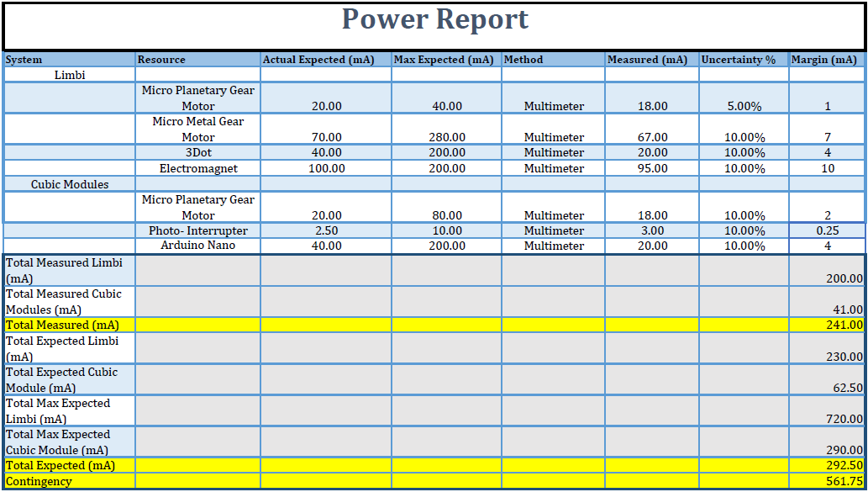This screenshot has height=492, width=868.
Task: Select the 3Dot row's "200.00" max expected
Action: pyautogui.click(x=447, y=152)
